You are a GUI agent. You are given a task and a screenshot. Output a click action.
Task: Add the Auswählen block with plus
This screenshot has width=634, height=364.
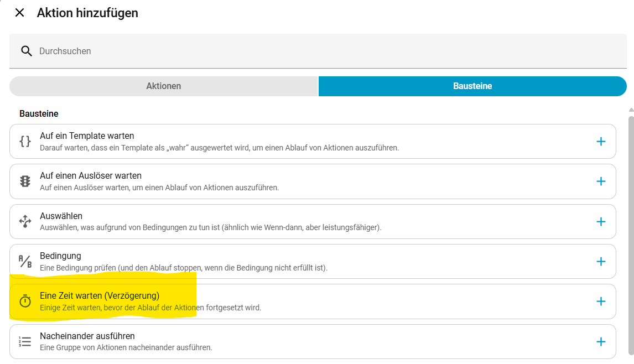coord(601,221)
